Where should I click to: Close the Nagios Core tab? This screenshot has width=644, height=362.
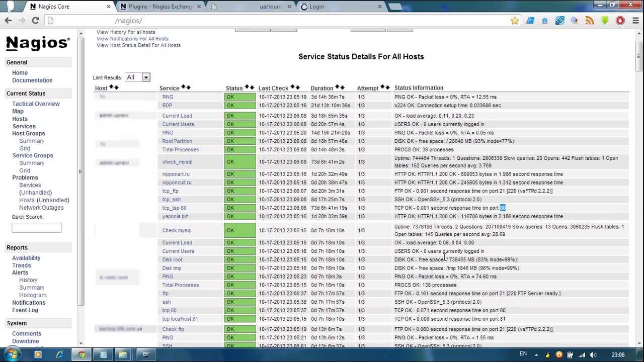[109, 7]
